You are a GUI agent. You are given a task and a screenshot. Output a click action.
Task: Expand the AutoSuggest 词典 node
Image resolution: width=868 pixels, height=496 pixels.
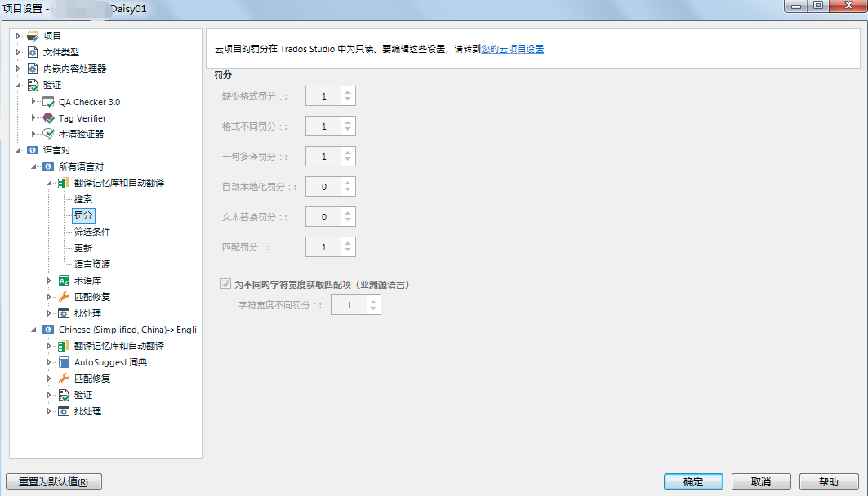click(49, 363)
